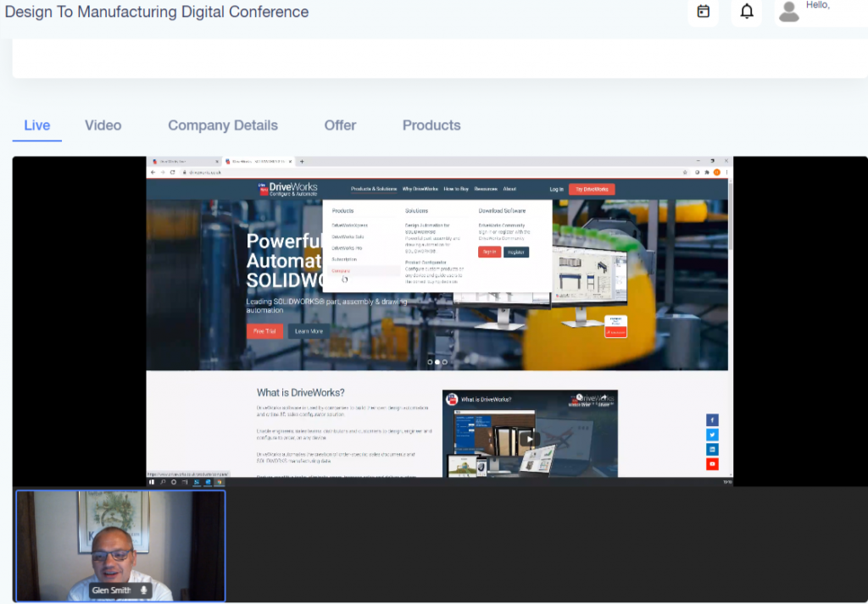This screenshot has width=868, height=604.
Task: Open a new browser tab
Action: point(302,162)
